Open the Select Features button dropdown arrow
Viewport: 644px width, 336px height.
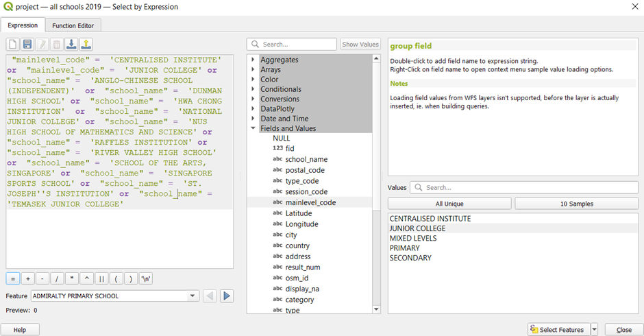(594, 330)
